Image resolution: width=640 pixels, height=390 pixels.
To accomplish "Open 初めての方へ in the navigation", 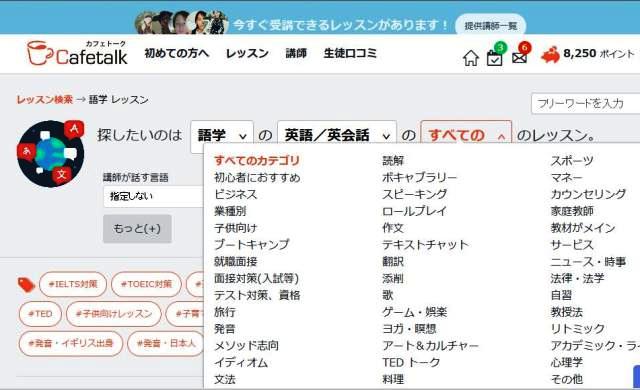I will 177,53.
